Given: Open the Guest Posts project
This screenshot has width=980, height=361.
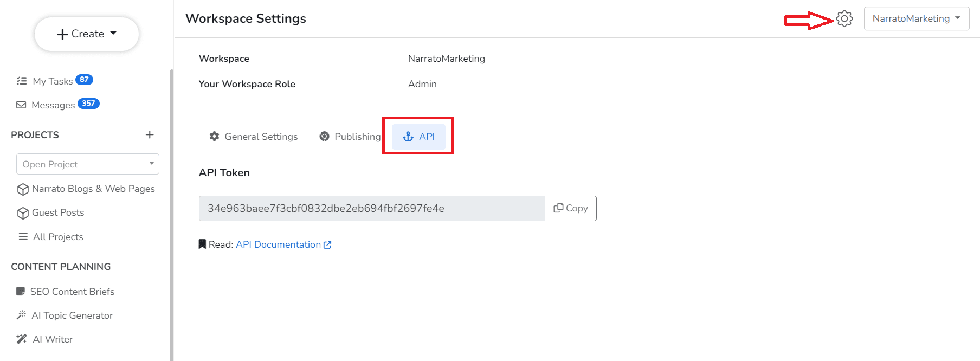Looking at the screenshot, I should coord(58,212).
